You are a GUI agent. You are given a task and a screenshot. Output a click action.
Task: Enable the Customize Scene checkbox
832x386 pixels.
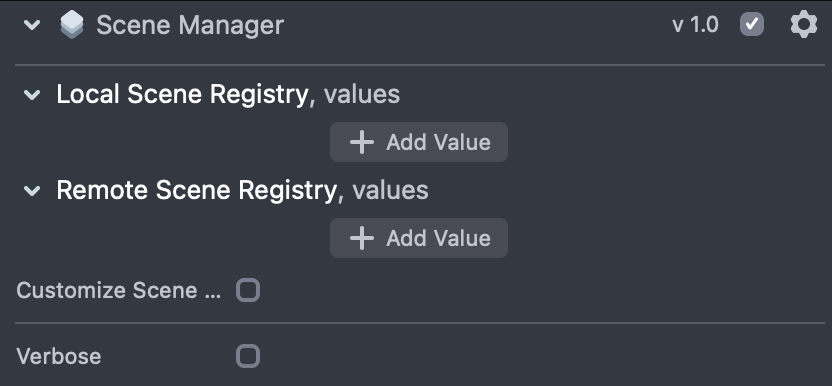click(x=248, y=290)
